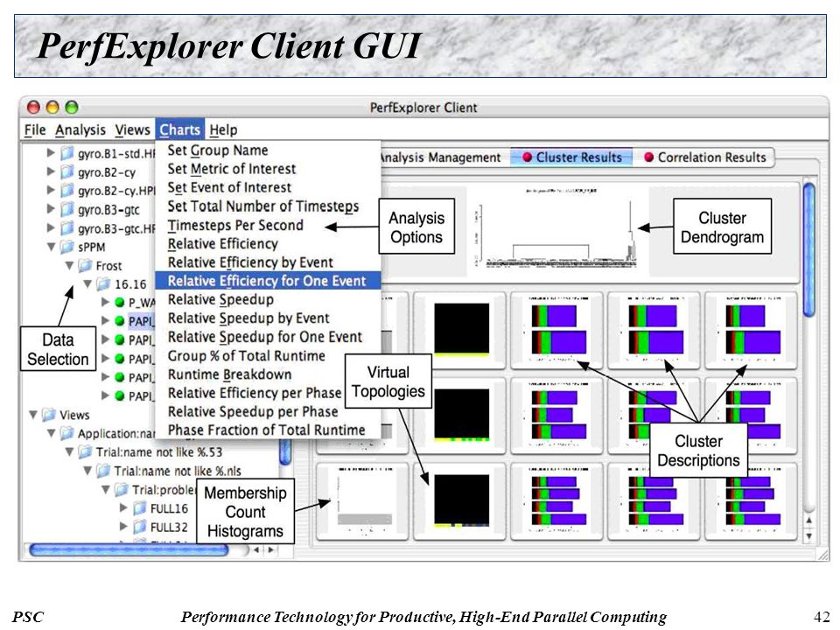Viewport: 840px width, 630px height.
Task: Click the FULL32 folder icon
Action: tap(140, 527)
